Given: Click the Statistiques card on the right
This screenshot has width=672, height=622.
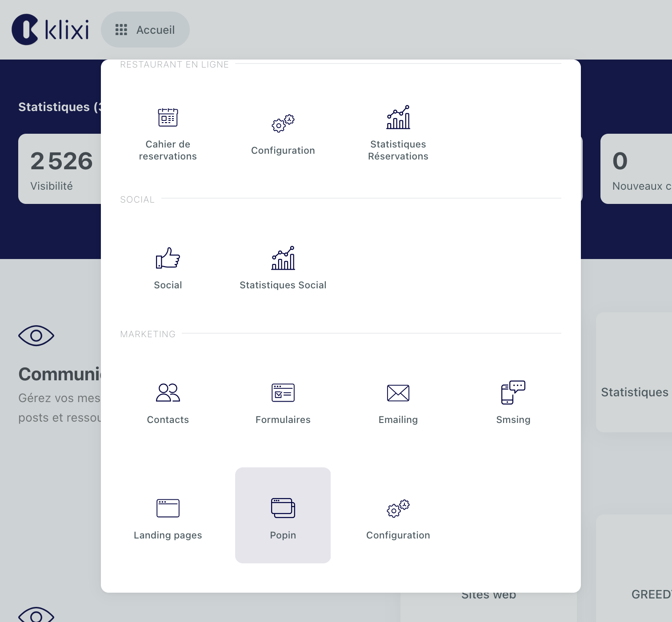Looking at the screenshot, I should click(x=634, y=372).
